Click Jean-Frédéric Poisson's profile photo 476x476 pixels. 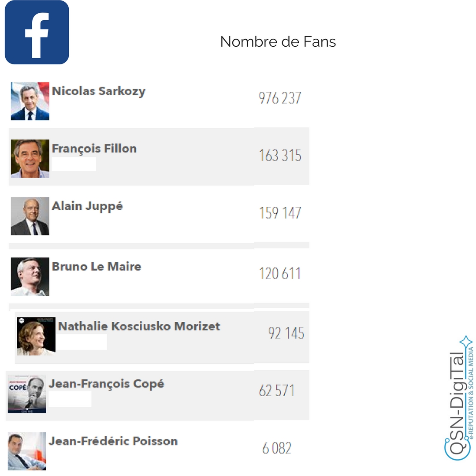[27, 451]
